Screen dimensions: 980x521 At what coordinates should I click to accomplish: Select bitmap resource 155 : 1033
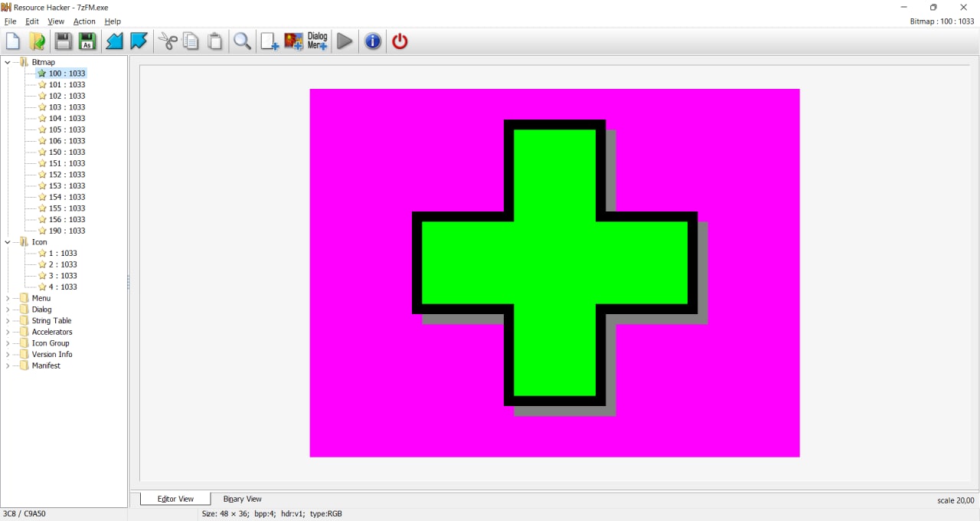pos(67,208)
